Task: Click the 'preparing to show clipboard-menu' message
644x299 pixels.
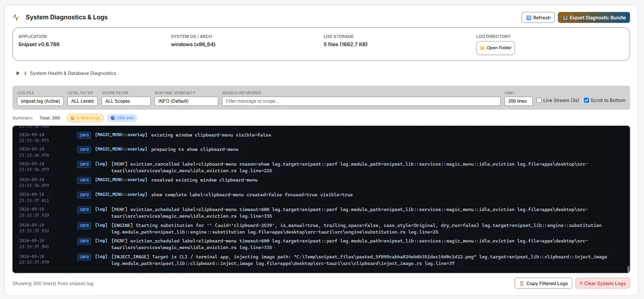Action: [x=195, y=149]
